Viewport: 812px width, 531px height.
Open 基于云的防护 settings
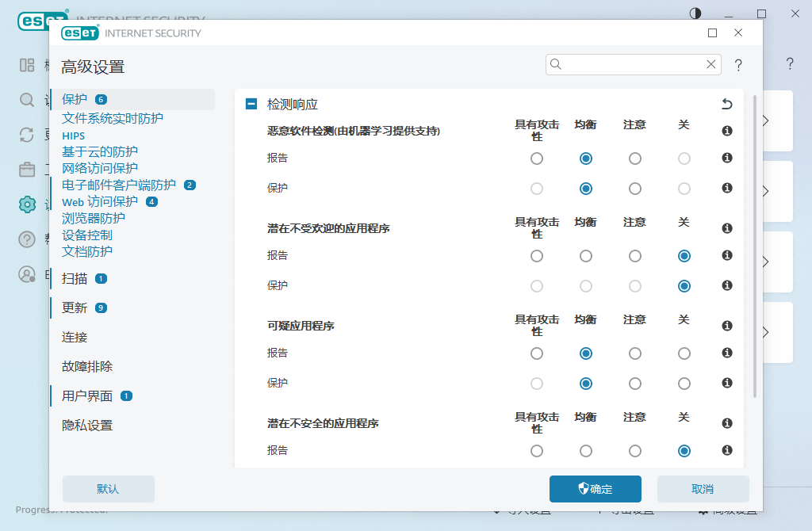[99, 151]
